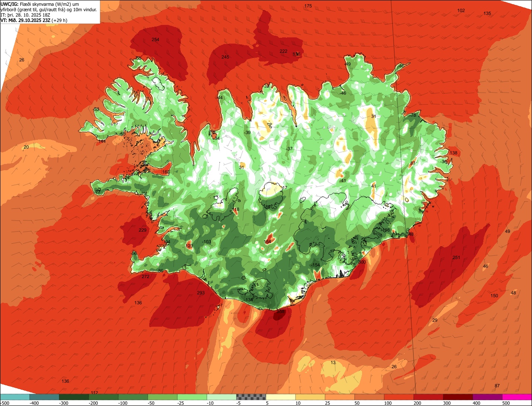
Task: Click the legend swatch between -500 and -400
Action: [15, 397]
